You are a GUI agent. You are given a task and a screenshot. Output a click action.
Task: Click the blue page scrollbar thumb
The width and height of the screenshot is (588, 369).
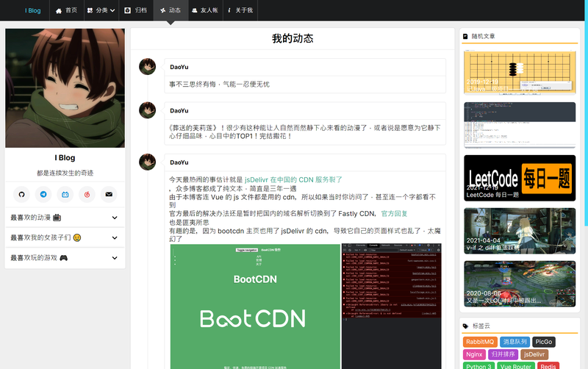(586, 112)
